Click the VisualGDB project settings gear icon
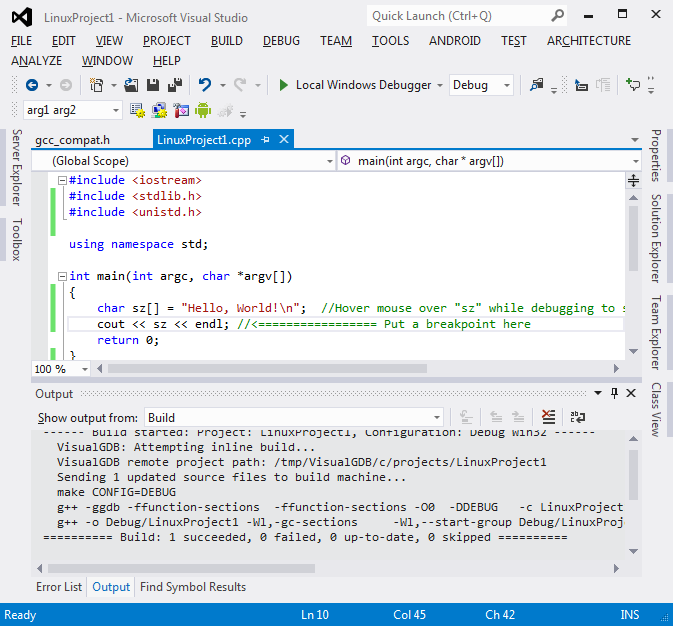The width and height of the screenshot is (673, 626). click(x=137, y=111)
